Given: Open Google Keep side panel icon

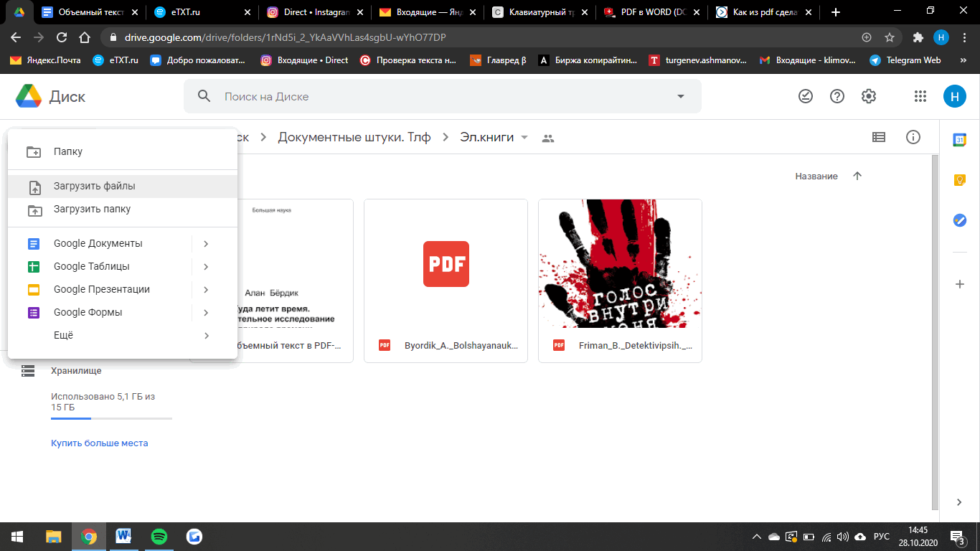Looking at the screenshot, I should point(959,180).
